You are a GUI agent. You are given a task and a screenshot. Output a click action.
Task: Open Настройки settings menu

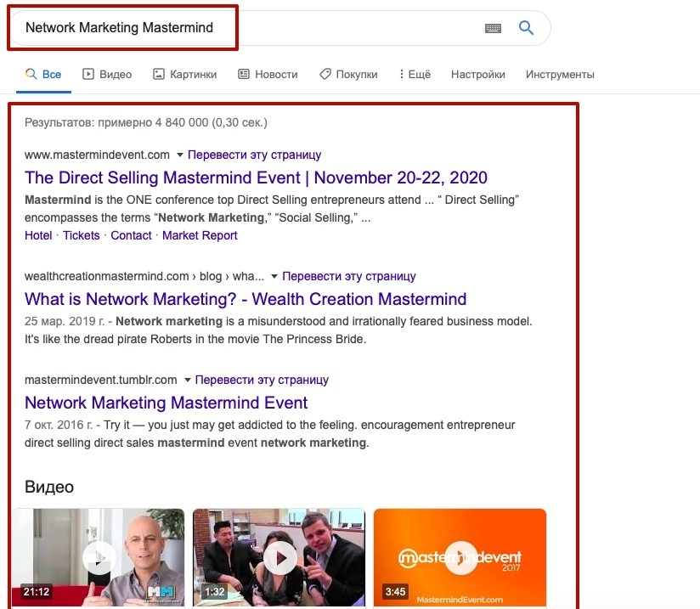pos(478,74)
